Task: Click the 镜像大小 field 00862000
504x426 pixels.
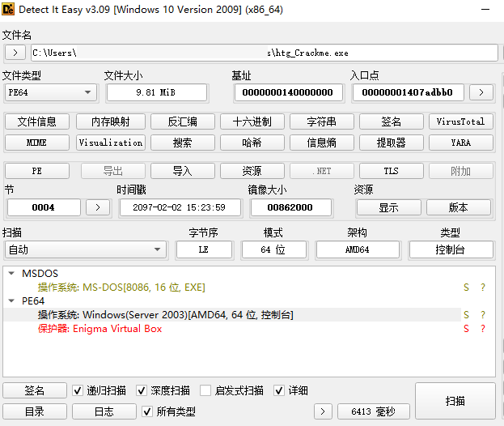Action: click(x=290, y=207)
